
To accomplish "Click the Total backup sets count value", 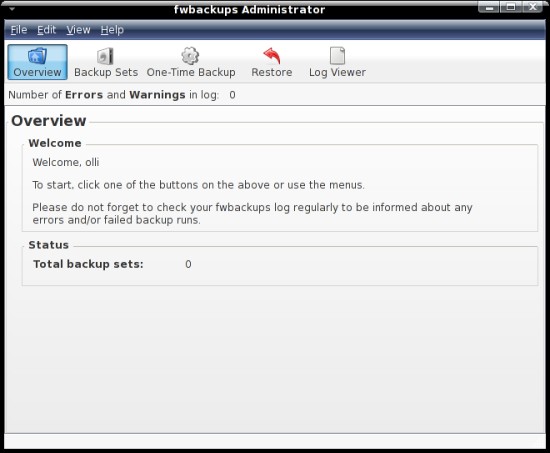I will tap(188, 264).
